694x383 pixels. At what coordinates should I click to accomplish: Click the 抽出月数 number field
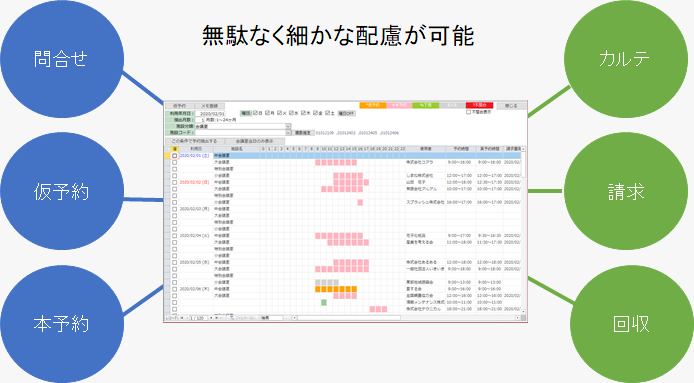point(200,120)
